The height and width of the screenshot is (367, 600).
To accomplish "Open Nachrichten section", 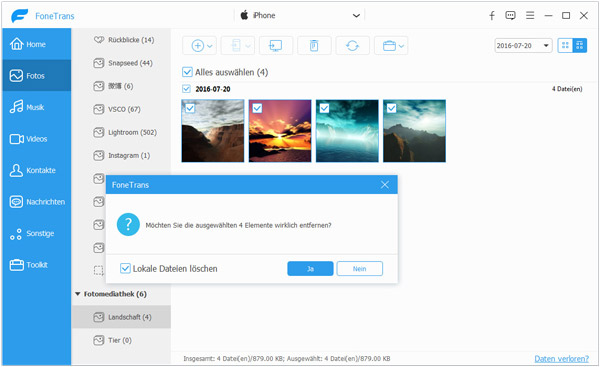I will coord(36,201).
